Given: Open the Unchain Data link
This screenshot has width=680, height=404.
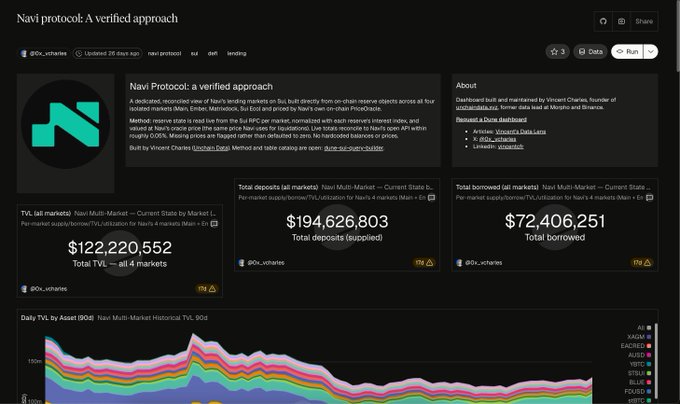Looking at the screenshot, I should coord(211,148).
